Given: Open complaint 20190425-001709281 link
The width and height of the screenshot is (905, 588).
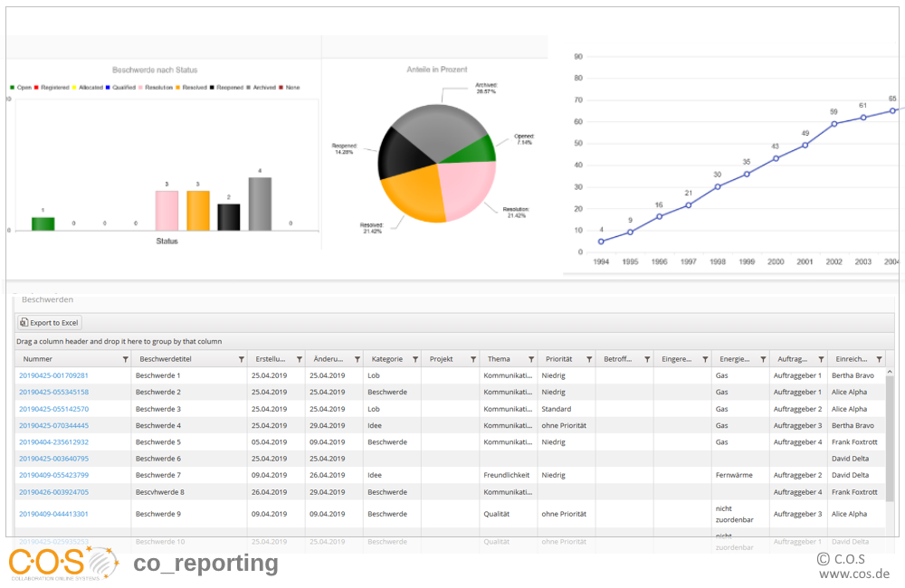Looking at the screenshot, I should tap(53, 375).
